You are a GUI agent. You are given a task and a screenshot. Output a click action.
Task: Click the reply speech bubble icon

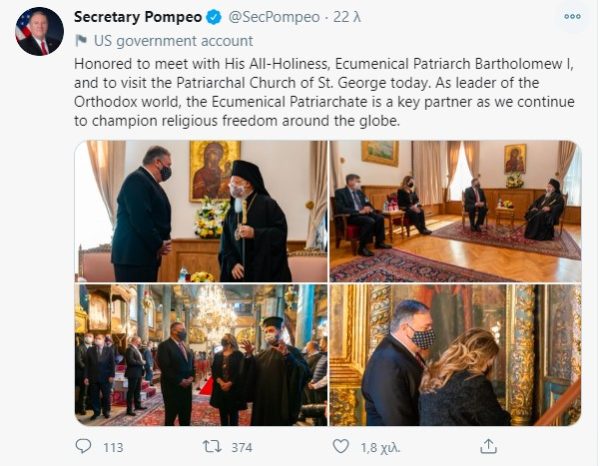click(84, 446)
